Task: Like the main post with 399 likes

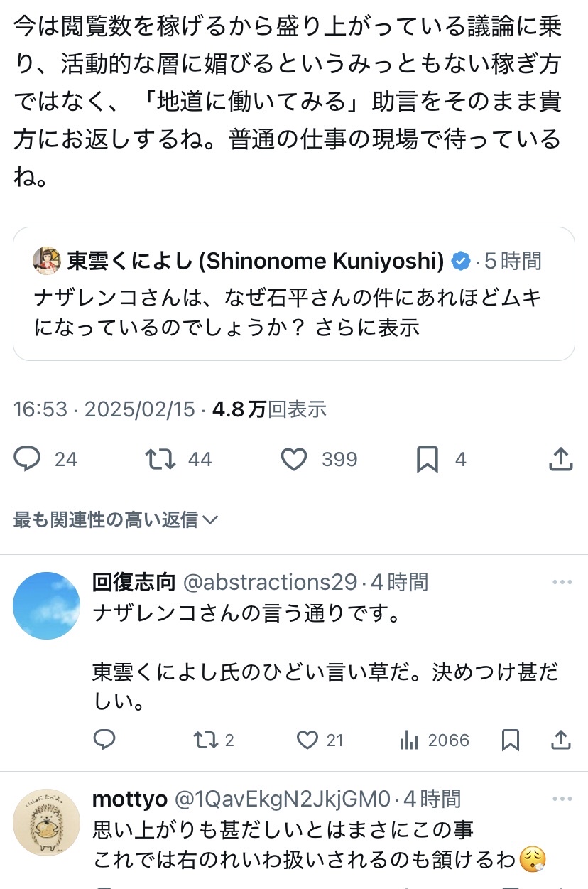Action: pyautogui.click(x=294, y=459)
